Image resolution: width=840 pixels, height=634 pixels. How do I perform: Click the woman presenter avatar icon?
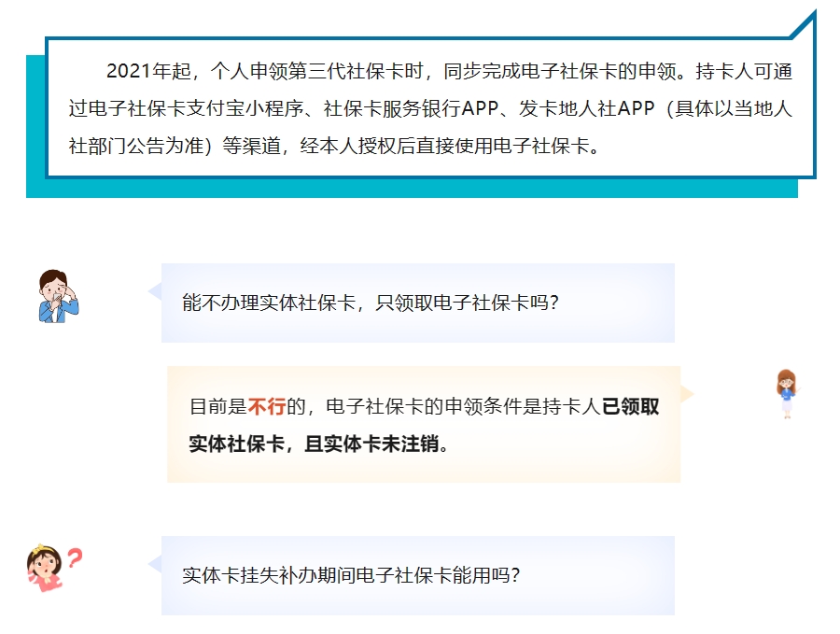(x=787, y=394)
